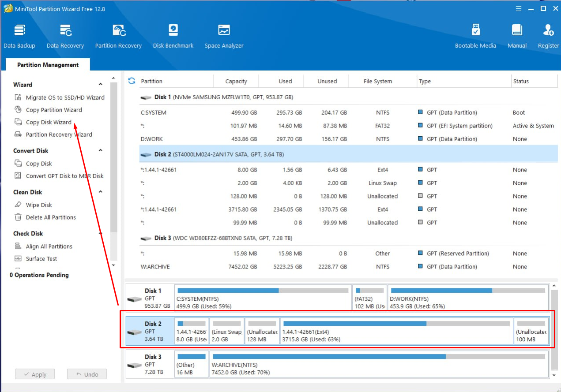Select the Disk 2 ST4000LM024 header row
This screenshot has height=392, width=561.
[348, 155]
